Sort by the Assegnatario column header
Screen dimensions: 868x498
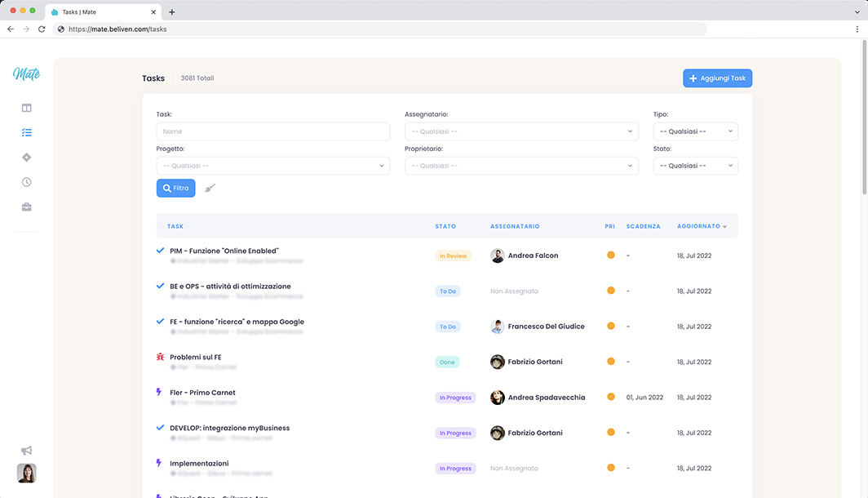(x=515, y=226)
